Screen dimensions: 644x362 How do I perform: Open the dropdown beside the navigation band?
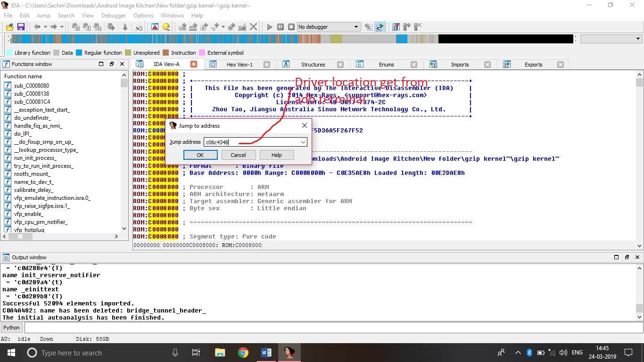(x=638, y=39)
